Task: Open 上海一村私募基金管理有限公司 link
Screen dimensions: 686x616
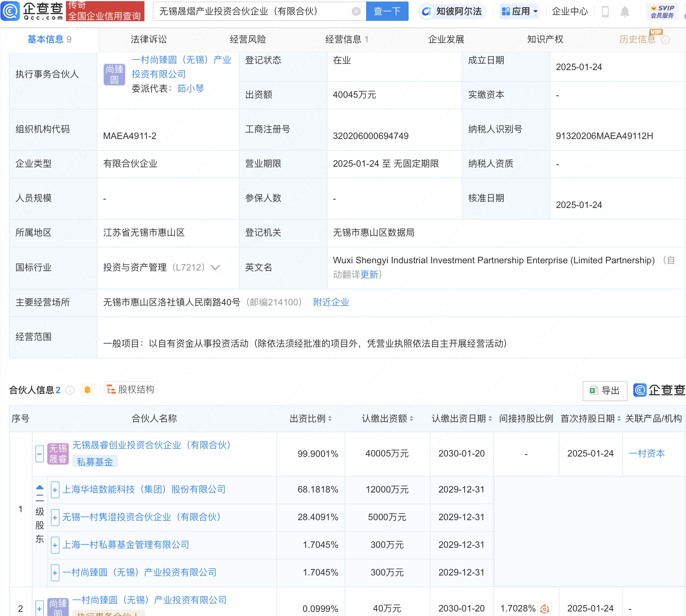Action: click(125, 545)
